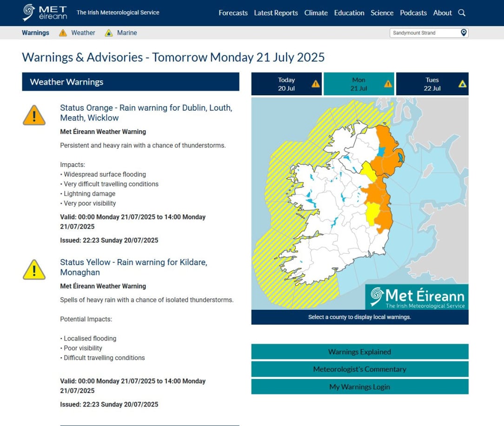The image size is (504, 426).
Task: Click the Orange warning 'Issued: 22:23 Sunday' line
Action: click(x=109, y=240)
